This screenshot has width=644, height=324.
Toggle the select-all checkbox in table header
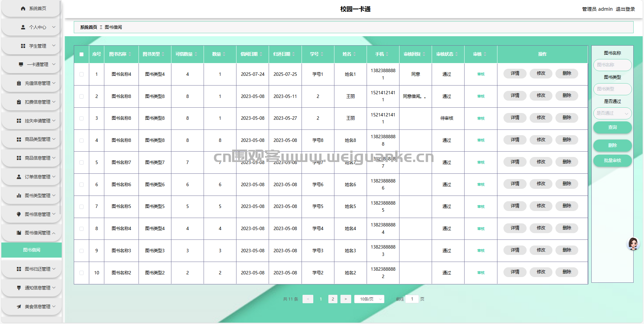(x=82, y=54)
